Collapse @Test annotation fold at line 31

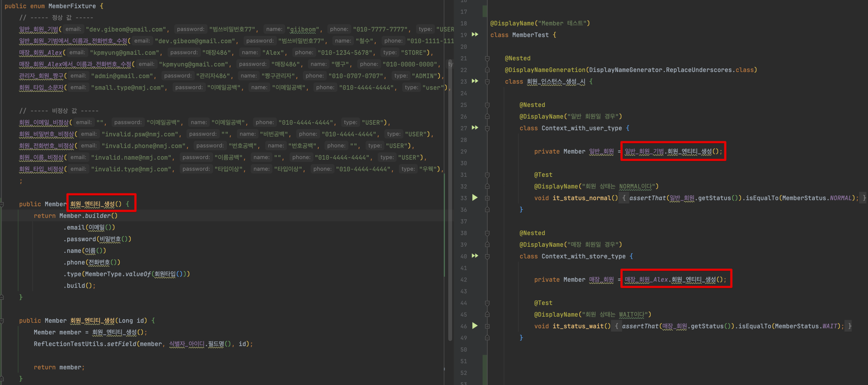click(x=487, y=175)
